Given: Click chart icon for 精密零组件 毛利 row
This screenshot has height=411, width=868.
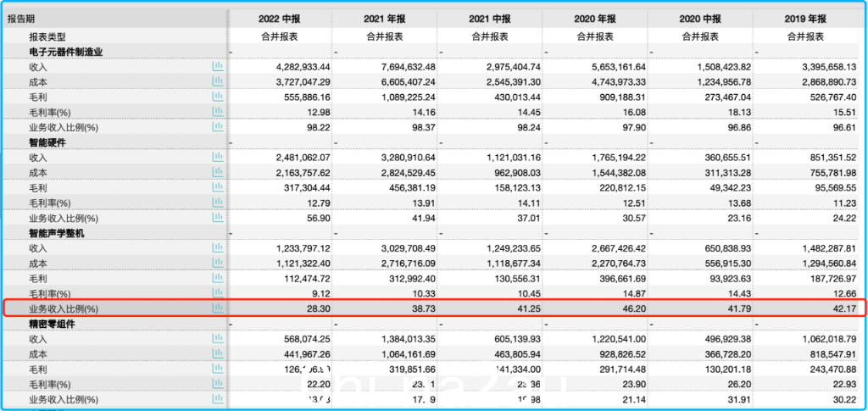Looking at the screenshot, I should [x=218, y=369].
